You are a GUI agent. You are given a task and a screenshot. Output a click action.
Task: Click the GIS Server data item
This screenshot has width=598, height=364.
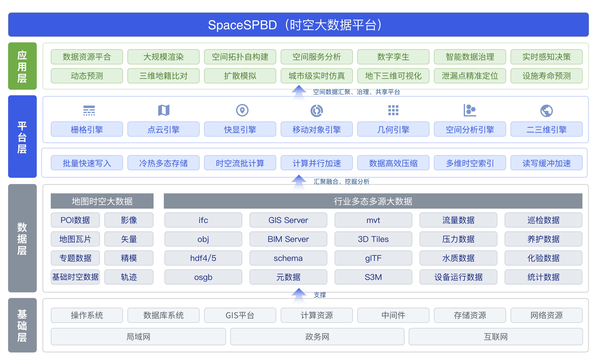(x=288, y=220)
